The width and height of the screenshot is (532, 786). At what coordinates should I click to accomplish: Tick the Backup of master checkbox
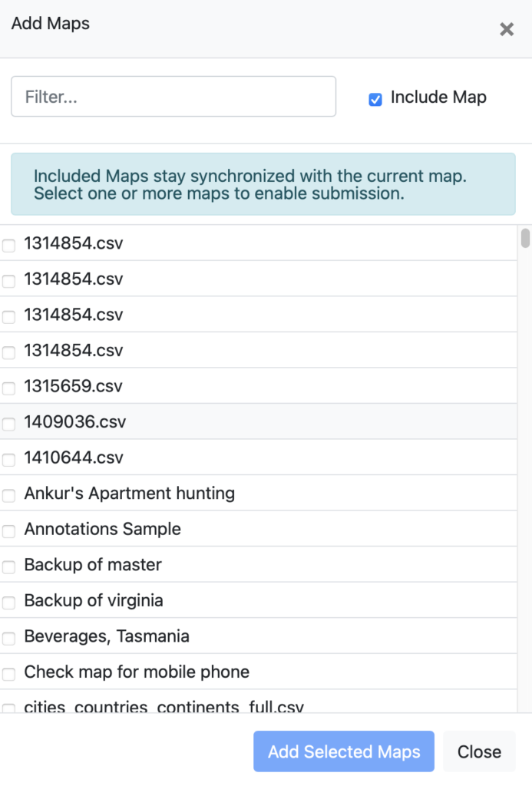tap(8, 567)
